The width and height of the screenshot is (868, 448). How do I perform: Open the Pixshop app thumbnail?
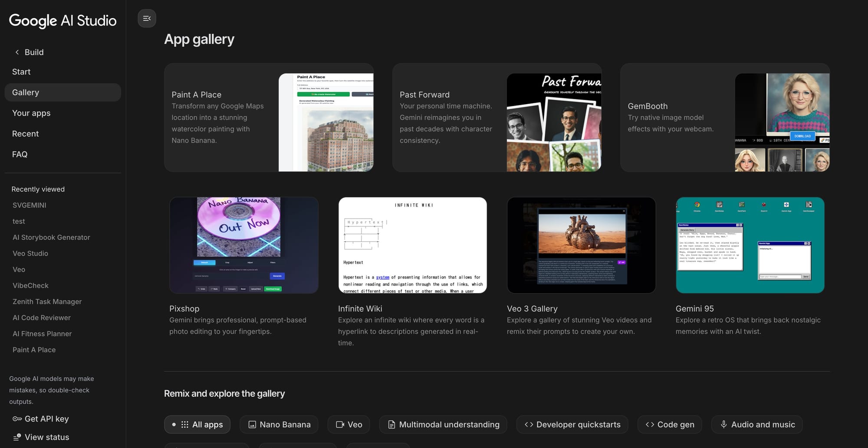pyautogui.click(x=243, y=245)
